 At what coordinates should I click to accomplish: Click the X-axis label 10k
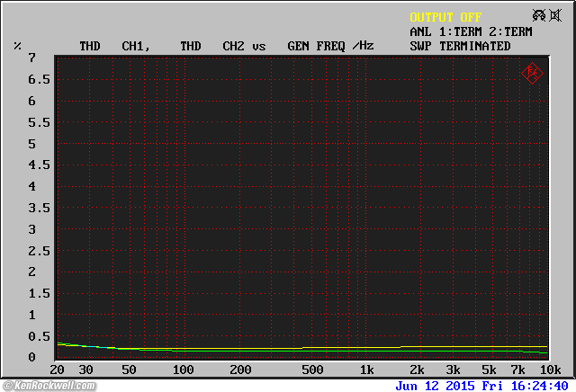coord(551,370)
